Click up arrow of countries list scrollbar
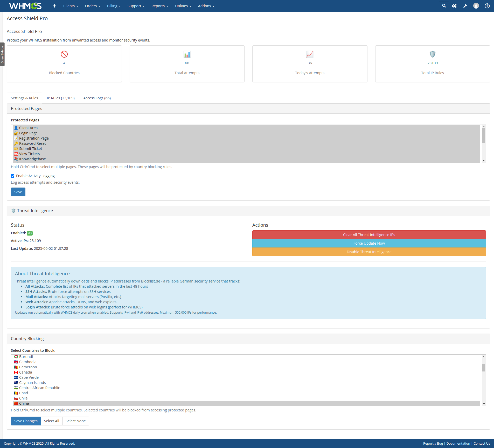This screenshot has height=448, width=494. tap(484, 357)
